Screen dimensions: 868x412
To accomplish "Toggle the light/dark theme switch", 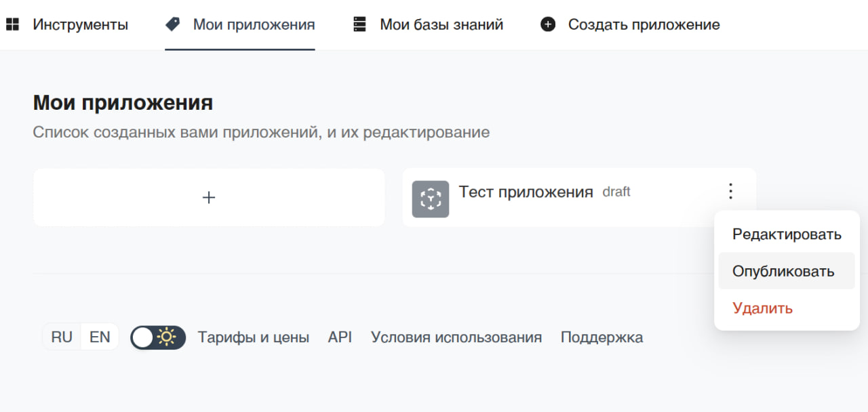I will click(158, 337).
